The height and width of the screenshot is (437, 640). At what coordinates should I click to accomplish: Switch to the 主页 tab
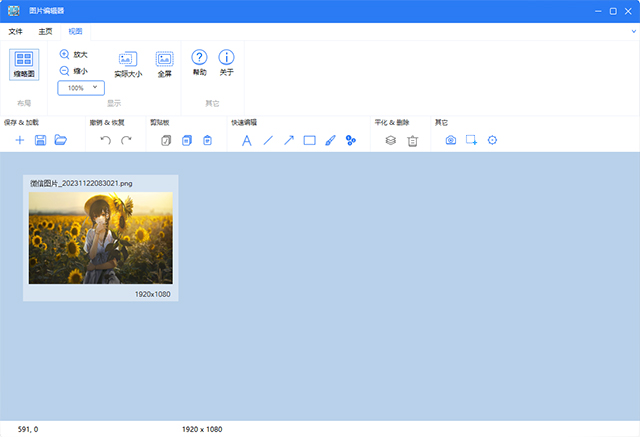(45, 32)
